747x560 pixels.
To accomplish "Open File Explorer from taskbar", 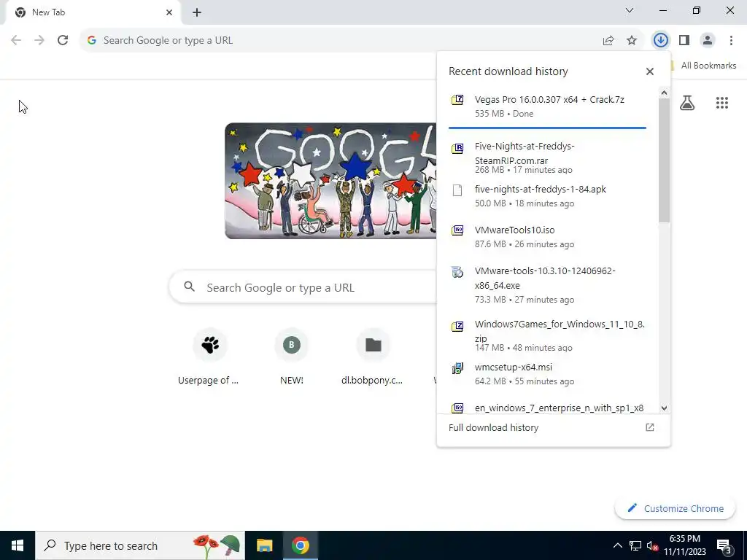I will 264,545.
